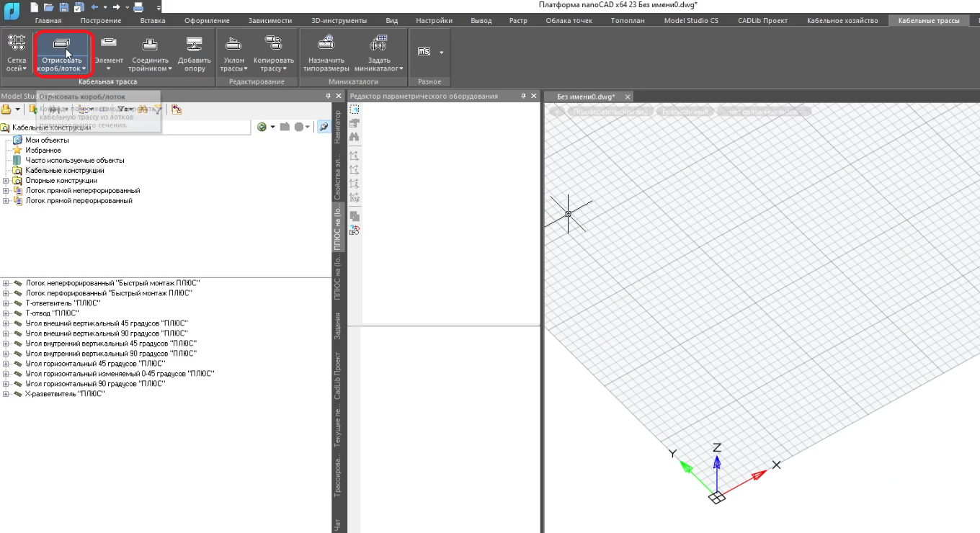Open the 3D-инструменты ribbon tab
The image size is (980, 533).
[339, 20]
